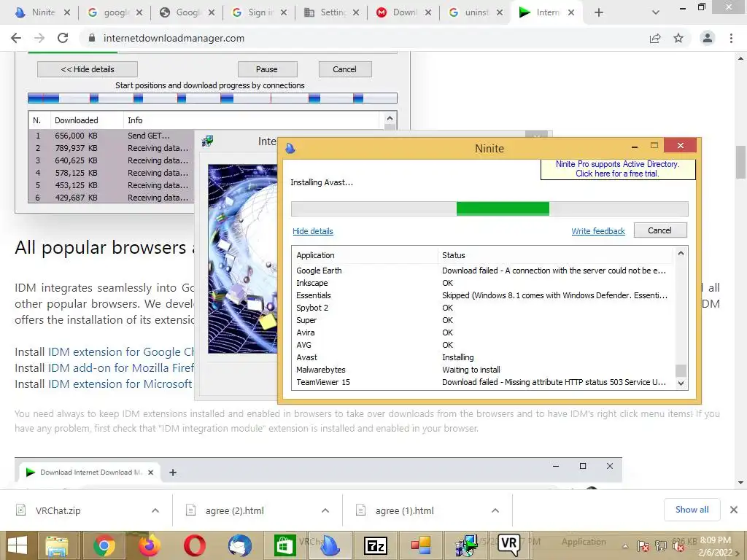The image size is (747, 560).
Task: Click the address bar URL field
Action: (x=367, y=38)
